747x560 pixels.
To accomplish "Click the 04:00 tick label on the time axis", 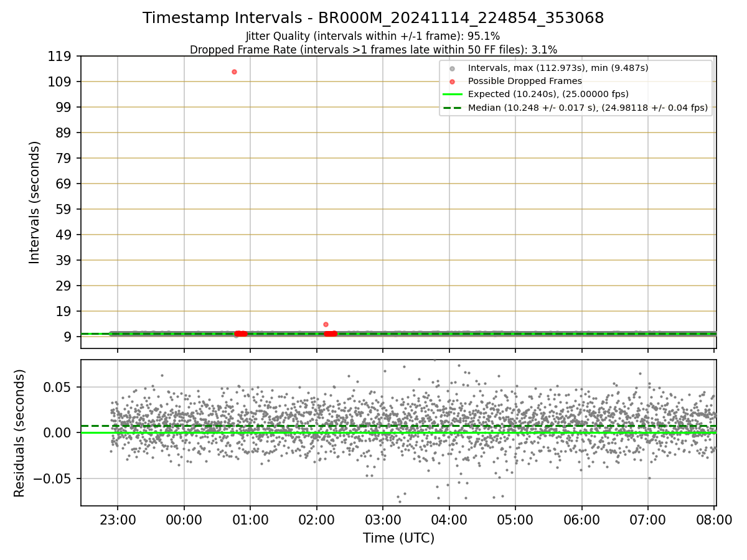I will [x=449, y=520].
